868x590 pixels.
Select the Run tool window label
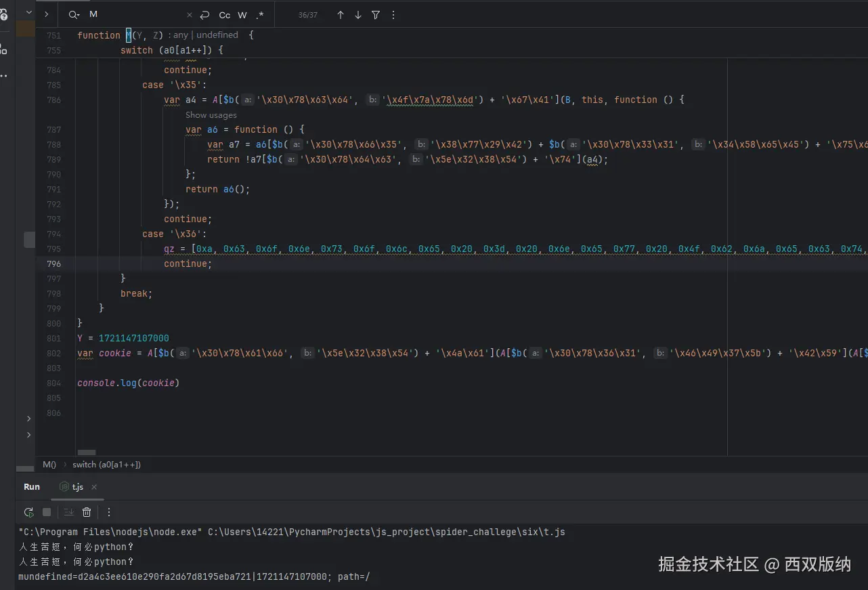(32, 487)
